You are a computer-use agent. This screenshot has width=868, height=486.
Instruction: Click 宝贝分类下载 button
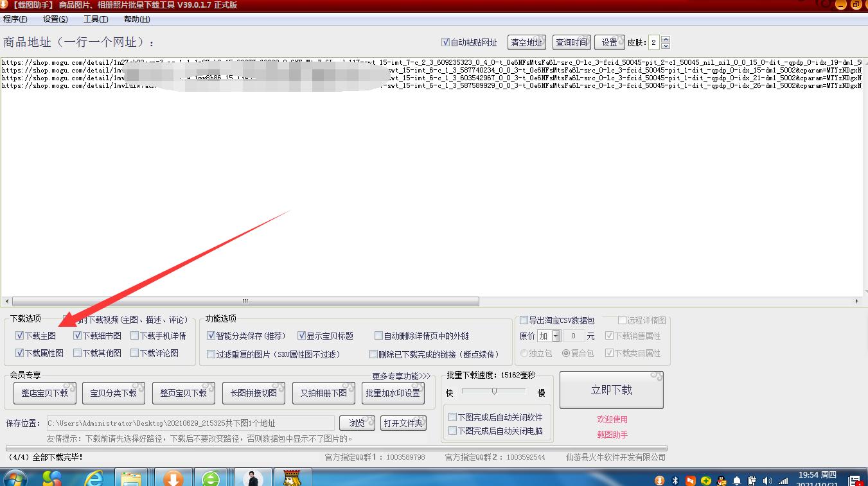114,393
